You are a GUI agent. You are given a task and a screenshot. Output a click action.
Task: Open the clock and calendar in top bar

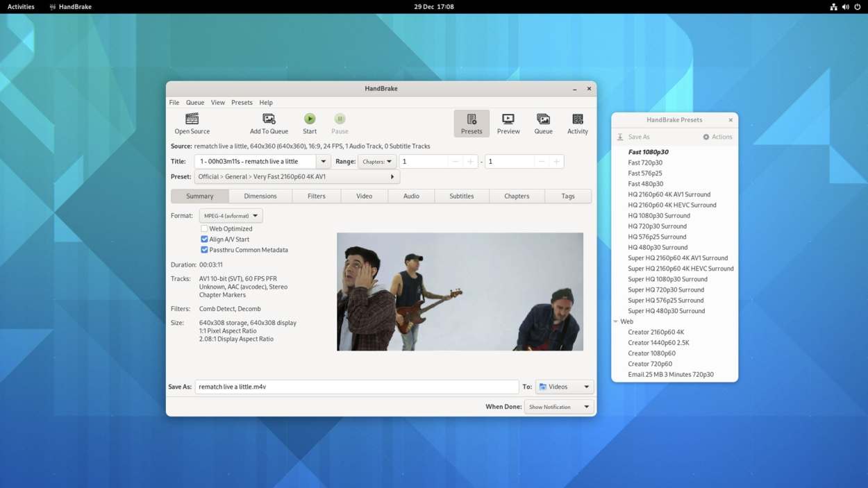pos(434,7)
